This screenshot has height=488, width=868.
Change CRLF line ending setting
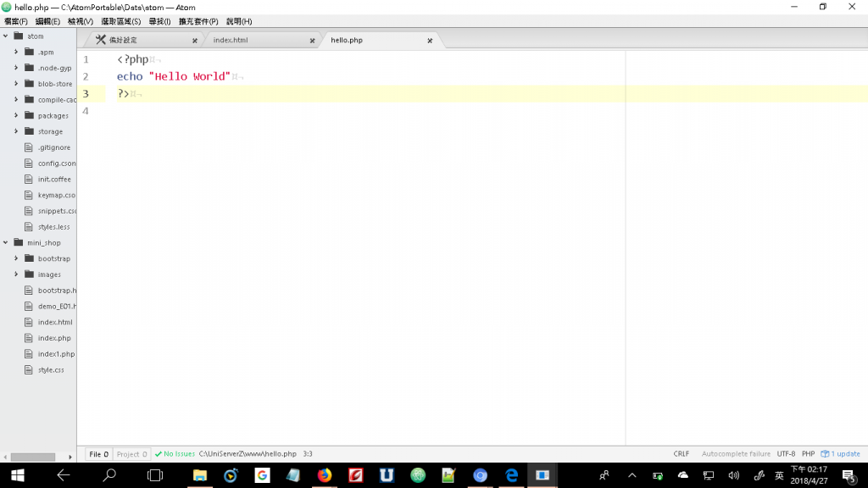click(x=682, y=454)
